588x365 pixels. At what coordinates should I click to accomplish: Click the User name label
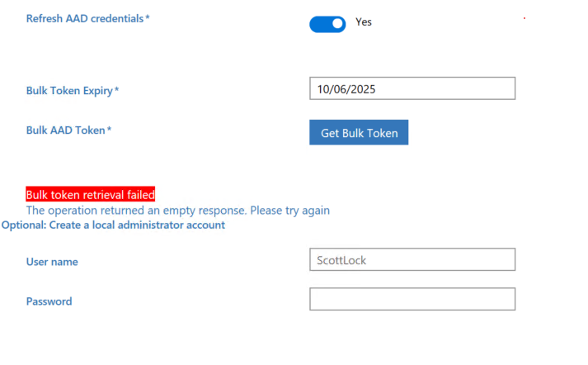click(52, 262)
